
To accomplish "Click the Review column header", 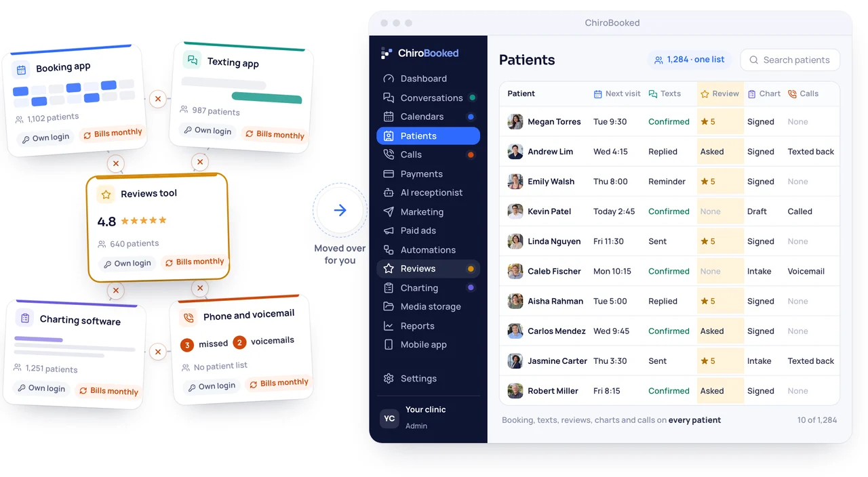I will [719, 94].
